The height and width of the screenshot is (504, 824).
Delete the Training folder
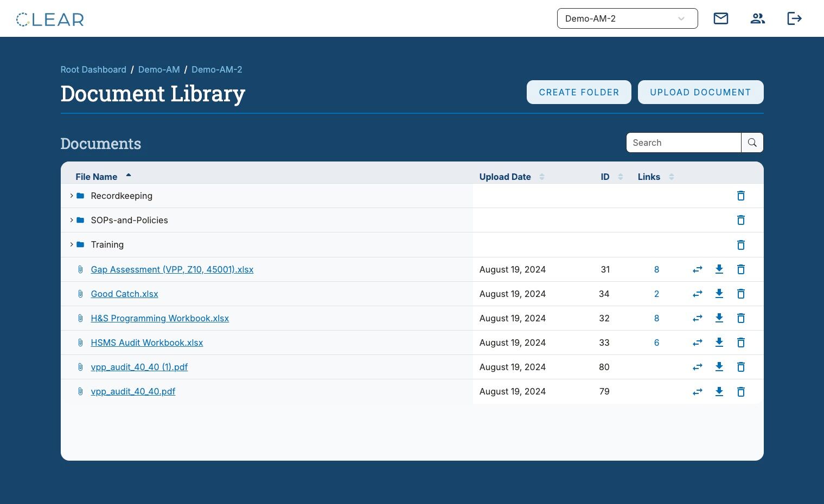(x=741, y=244)
